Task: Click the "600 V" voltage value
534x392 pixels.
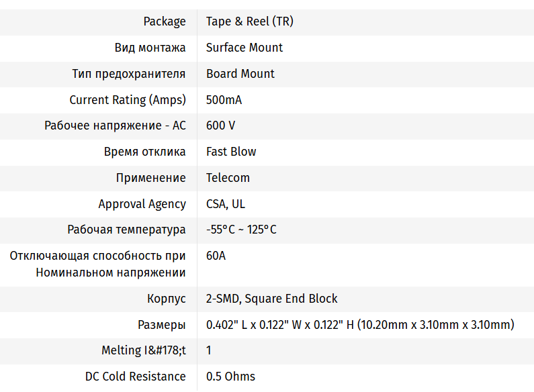Action: (220, 126)
